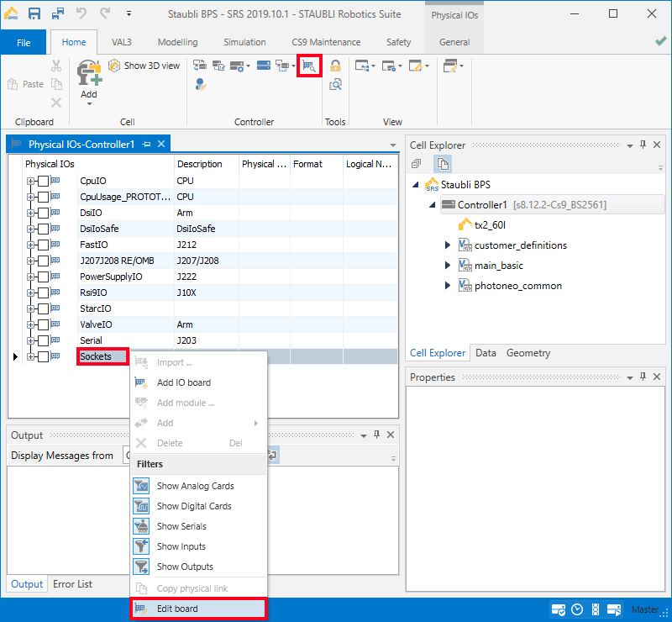672x622 pixels.
Task: Choose Edit board from context menu
Action: (x=198, y=609)
